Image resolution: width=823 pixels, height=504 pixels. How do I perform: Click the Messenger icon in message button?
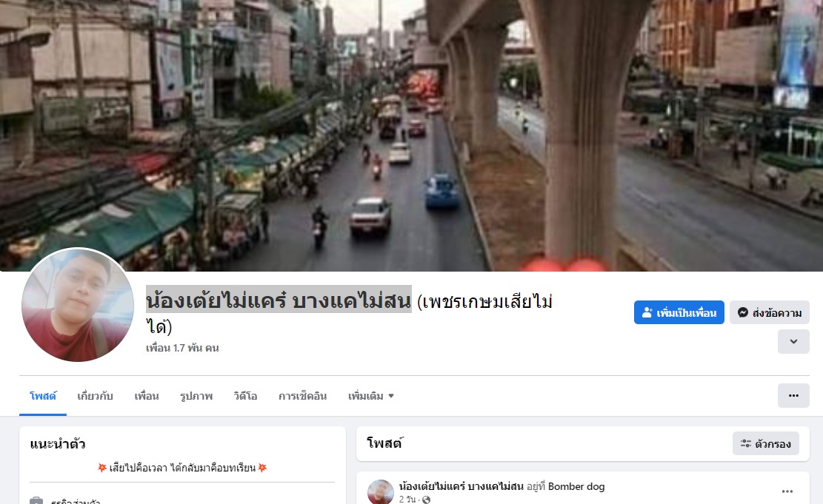point(743,312)
